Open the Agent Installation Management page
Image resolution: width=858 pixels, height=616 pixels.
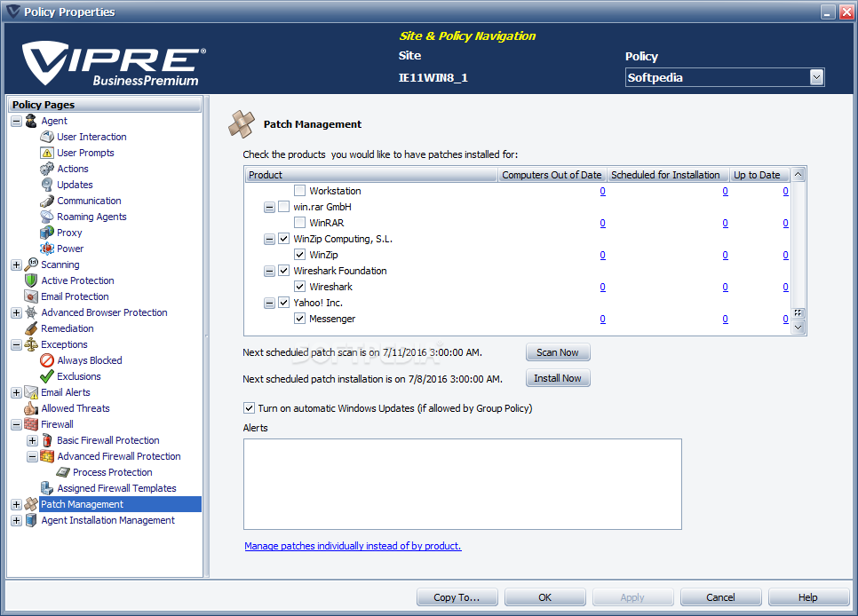pos(107,520)
